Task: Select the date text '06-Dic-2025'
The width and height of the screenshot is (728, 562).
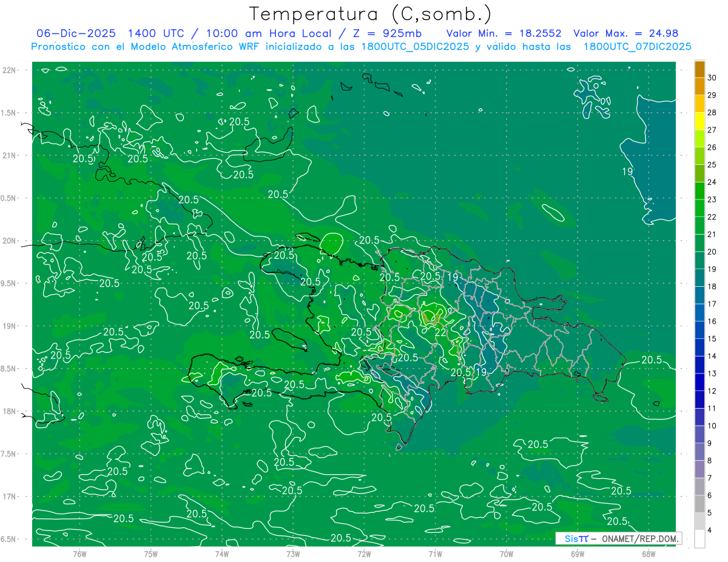Action: (x=76, y=33)
